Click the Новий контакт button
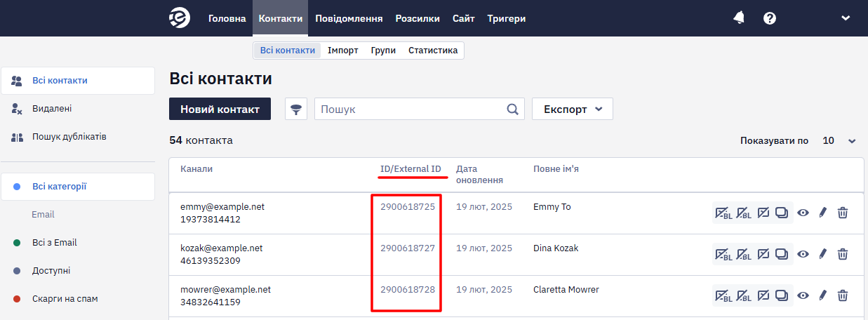Viewport: 868px width, 320px height. (x=220, y=109)
